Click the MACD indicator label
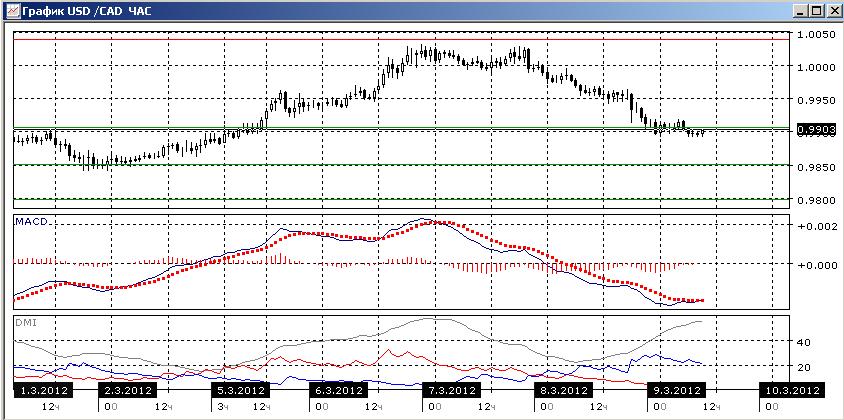The height and width of the screenshot is (420, 844). [x=30, y=221]
